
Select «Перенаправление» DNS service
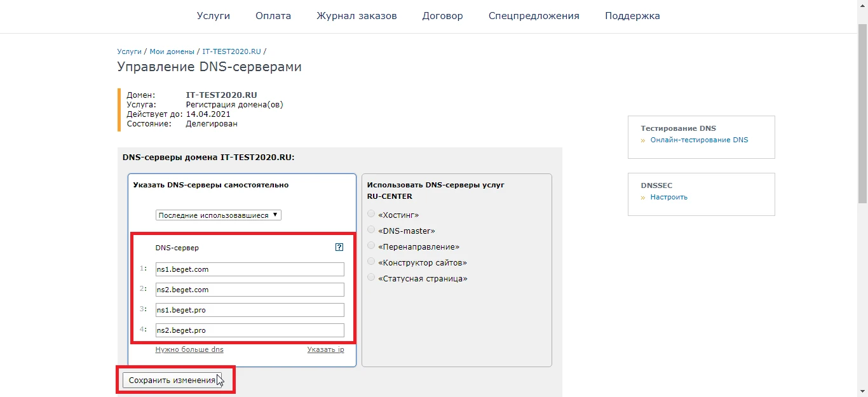pos(370,245)
